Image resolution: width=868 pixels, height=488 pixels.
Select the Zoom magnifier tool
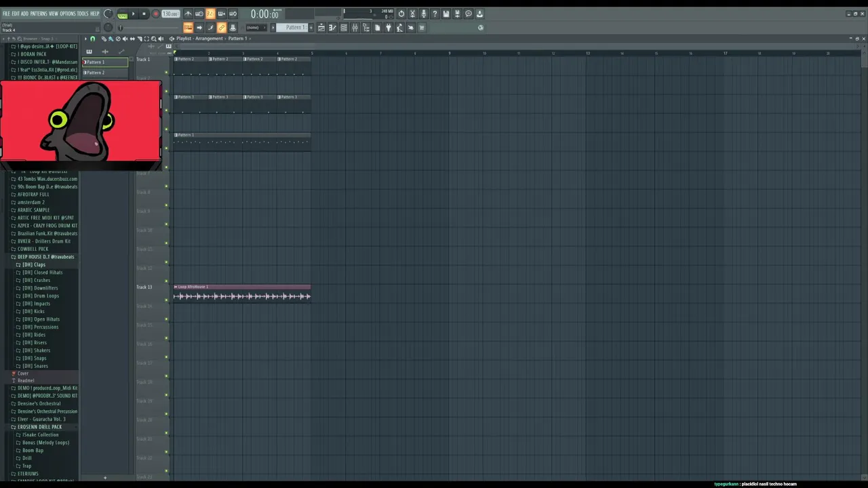153,39
